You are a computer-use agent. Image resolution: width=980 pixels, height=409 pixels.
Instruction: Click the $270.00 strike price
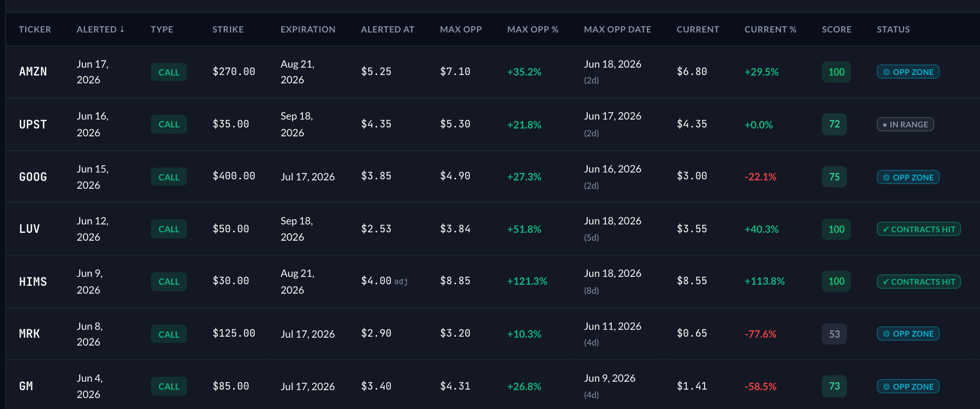click(x=234, y=72)
